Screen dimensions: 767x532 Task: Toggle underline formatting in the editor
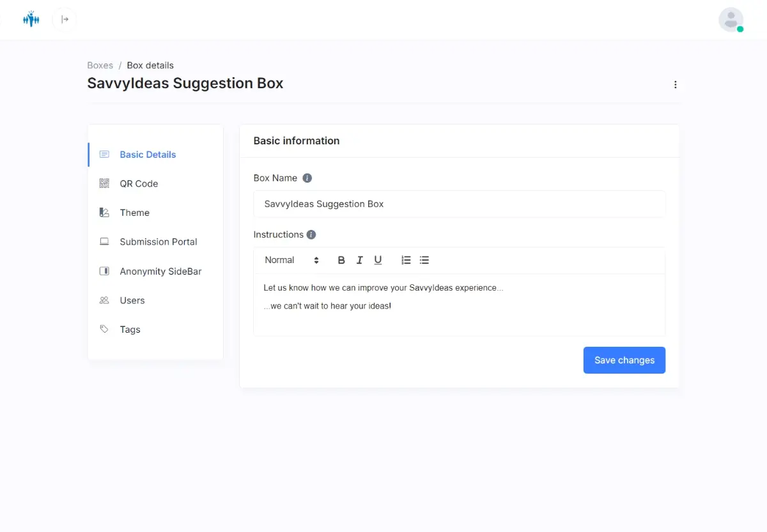[378, 260]
